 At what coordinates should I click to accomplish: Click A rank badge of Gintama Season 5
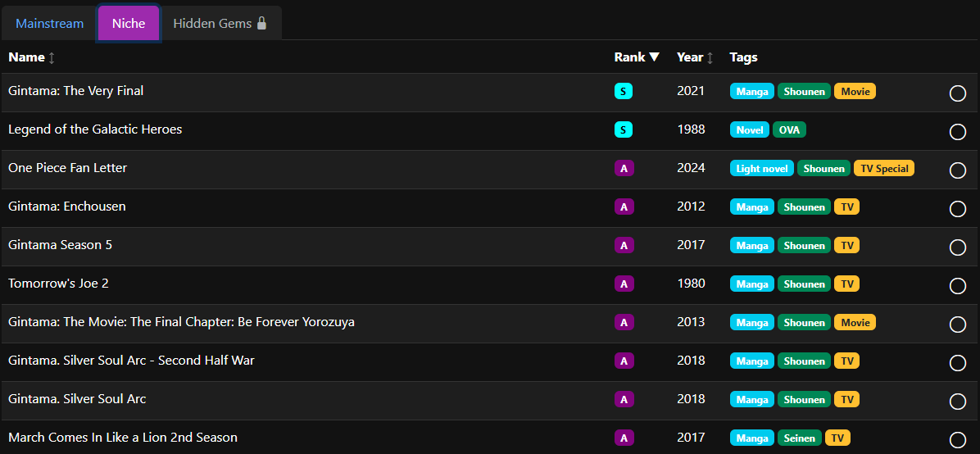coord(624,245)
